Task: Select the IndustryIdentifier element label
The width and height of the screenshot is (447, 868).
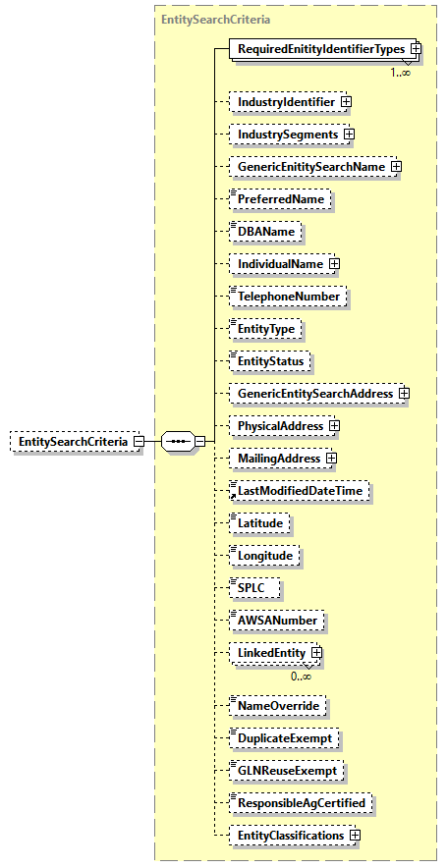Action: tap(286, 102)
